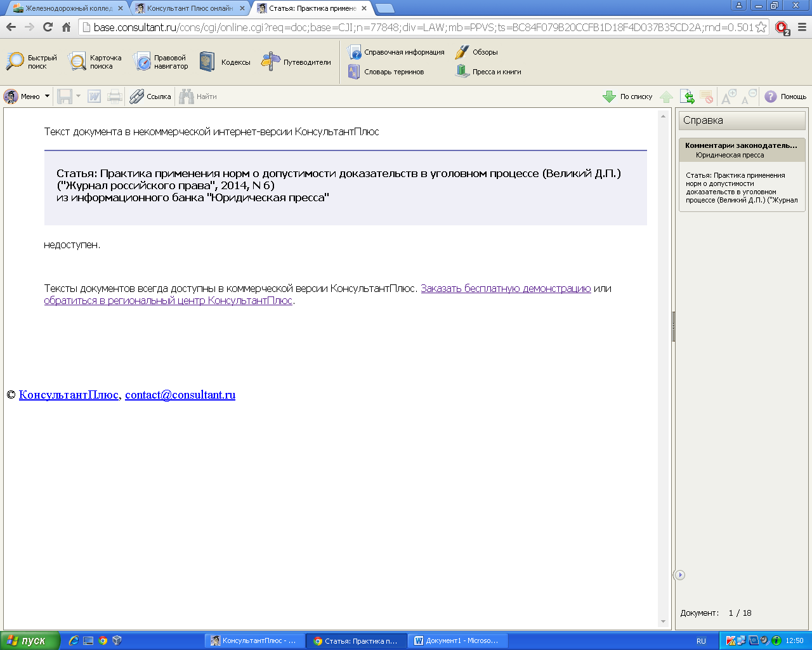Open Словарь терминов

pyautogui.click(x=386, y=72)
